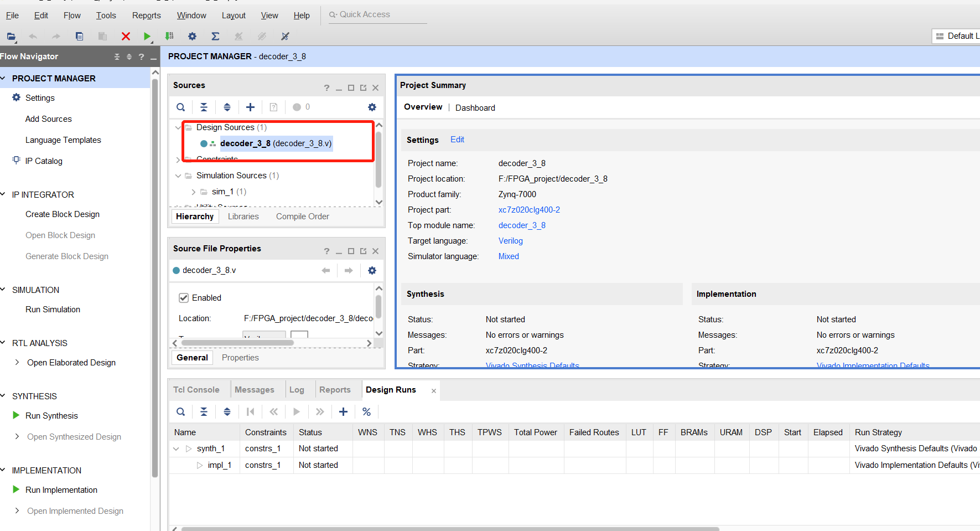Open the Flow menu
Image resolution: width=980 pixels, height=531 pixels.
pyautogui.click(x=72, y=16)
